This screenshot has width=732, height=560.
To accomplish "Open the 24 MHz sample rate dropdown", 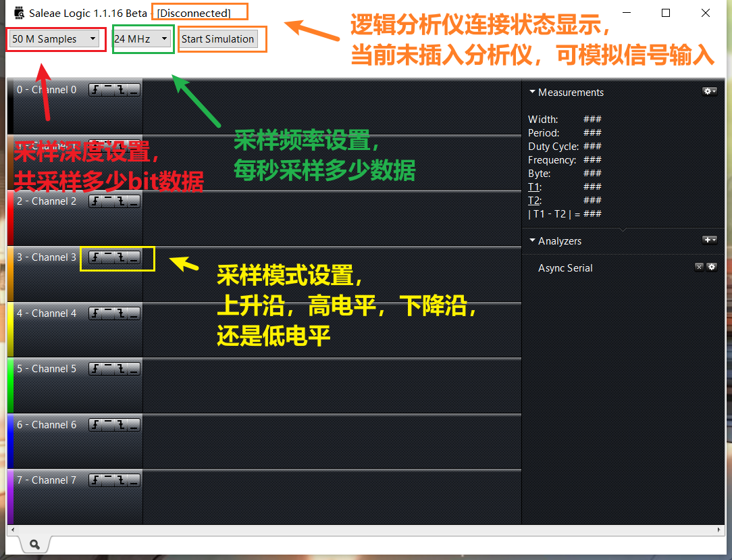I will (163, 39).
